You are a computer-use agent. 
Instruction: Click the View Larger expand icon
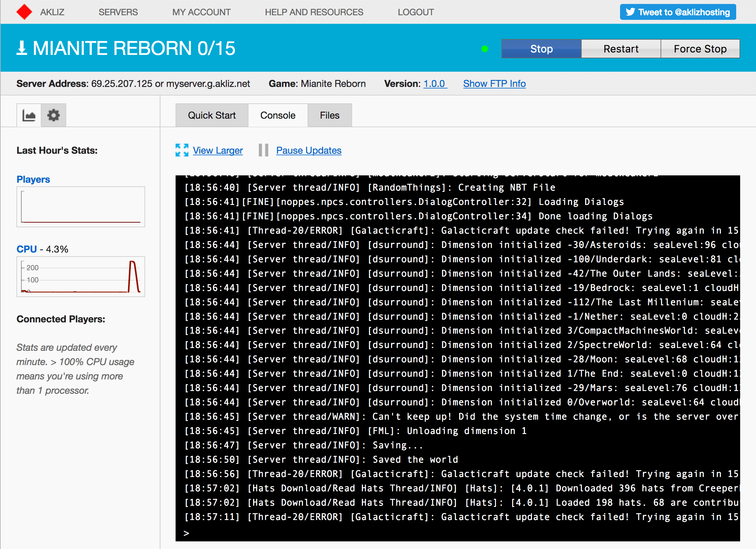(182, 150)
